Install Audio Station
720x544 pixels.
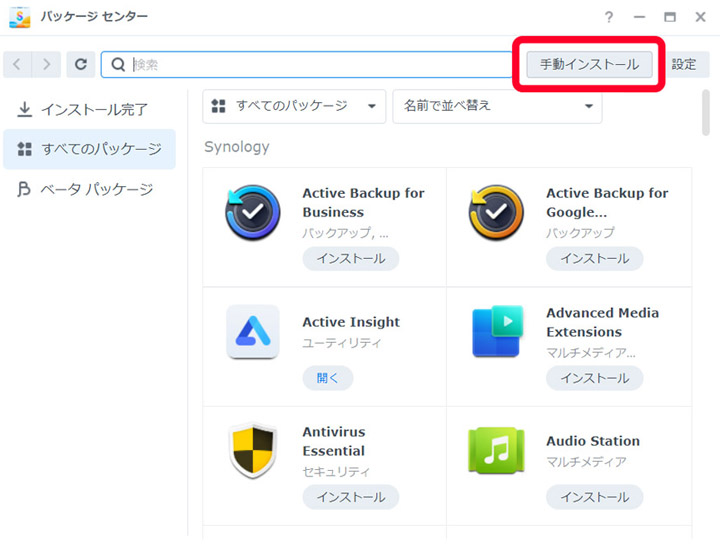pyautogui.click(x=595, y=497)
